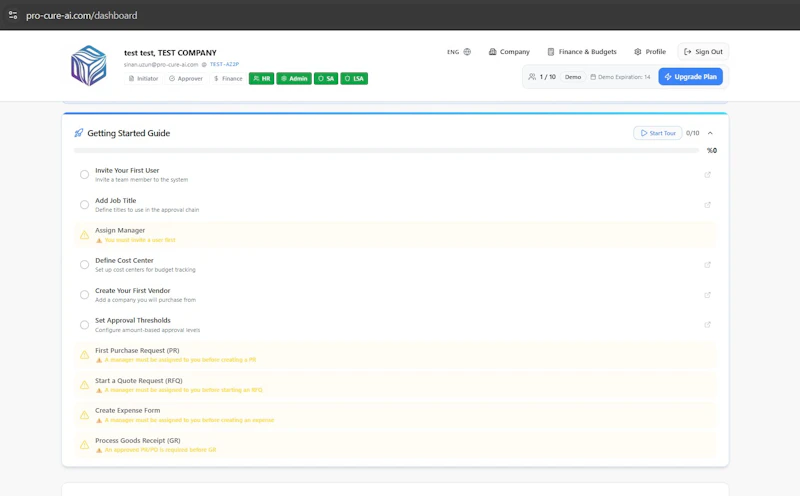Click the HR role badge

261,79
